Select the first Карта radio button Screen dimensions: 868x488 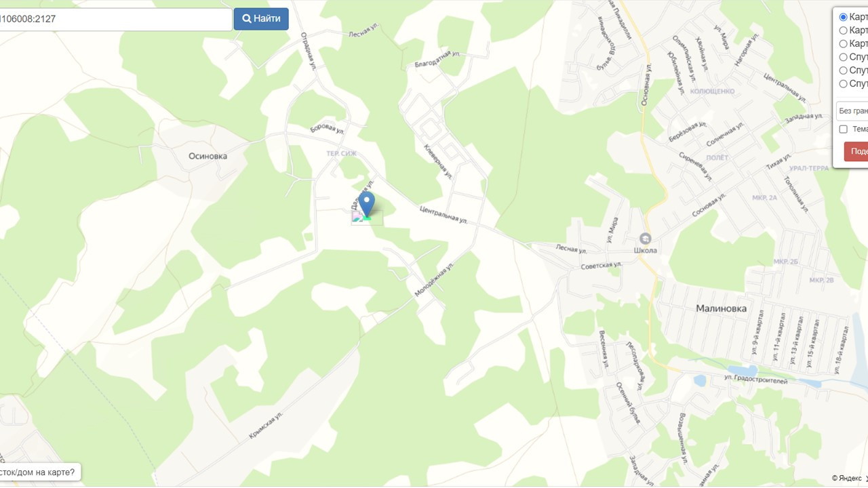coord(844,17)
